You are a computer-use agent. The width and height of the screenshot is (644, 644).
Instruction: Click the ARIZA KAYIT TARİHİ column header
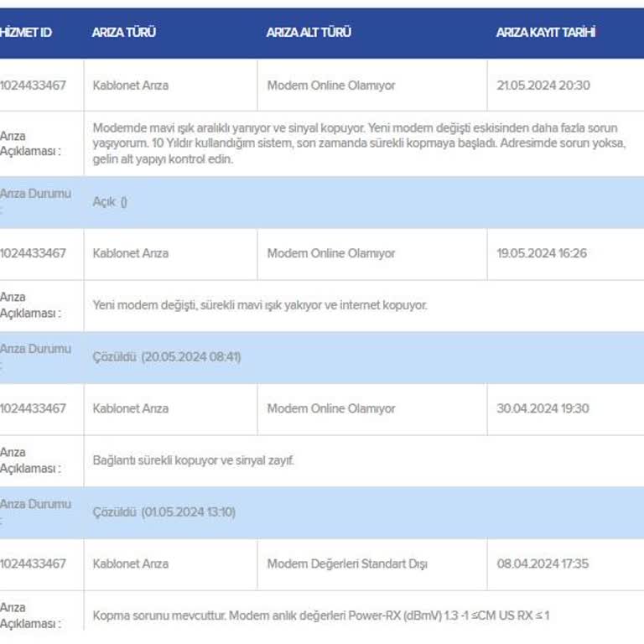pyautogui.click(x=546, y=33)
